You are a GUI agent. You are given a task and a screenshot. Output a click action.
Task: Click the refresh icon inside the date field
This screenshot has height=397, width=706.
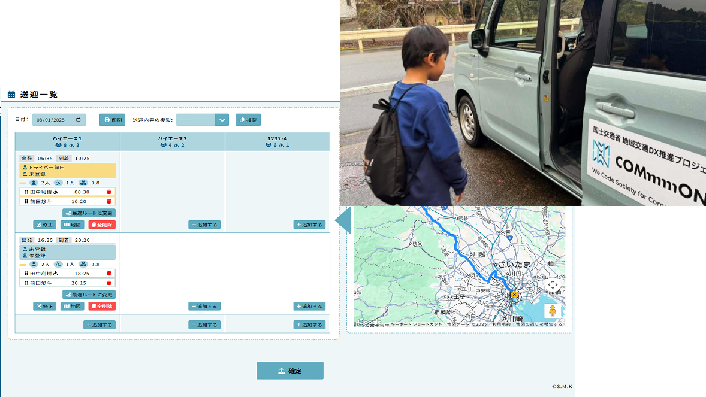[x=78, y=120]
